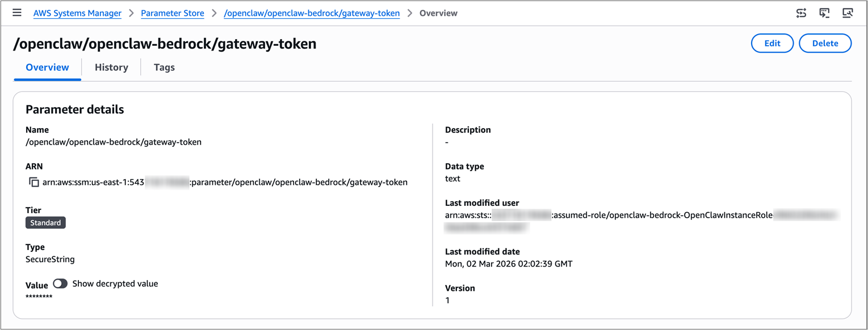Select the Overview tab
The height and width of the screenshot is (330, 868).
point(47,67)
